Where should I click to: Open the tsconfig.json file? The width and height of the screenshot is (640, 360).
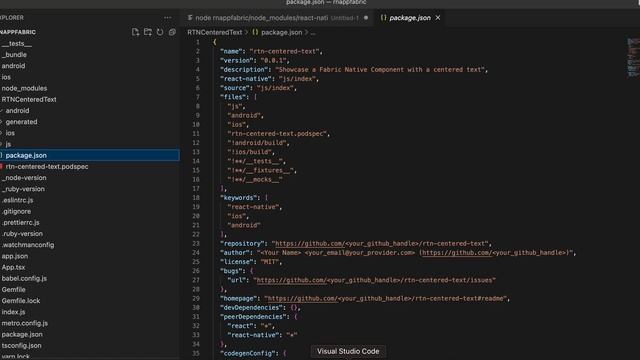[21, 346]
